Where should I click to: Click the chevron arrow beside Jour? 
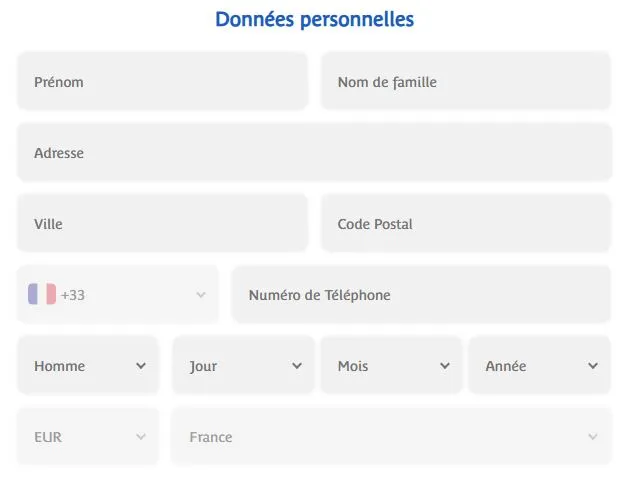(x=297, y=366)
